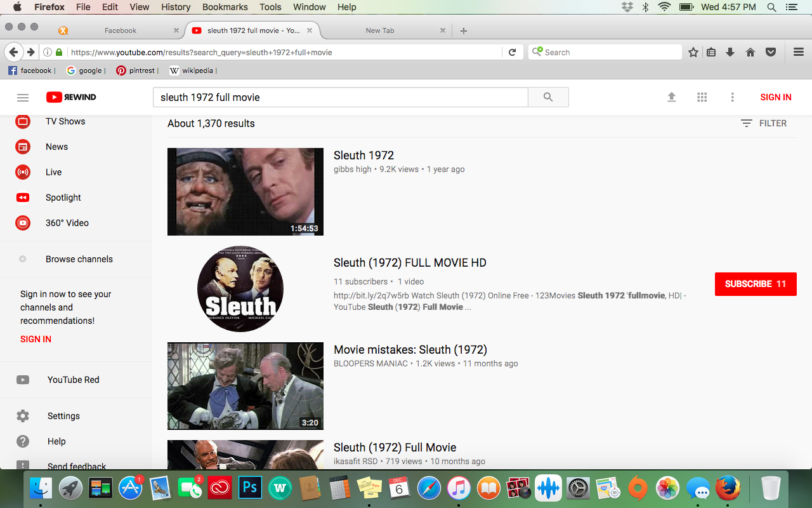
Task: Go back with Firefox back arrow
Action: pos(13,52)
